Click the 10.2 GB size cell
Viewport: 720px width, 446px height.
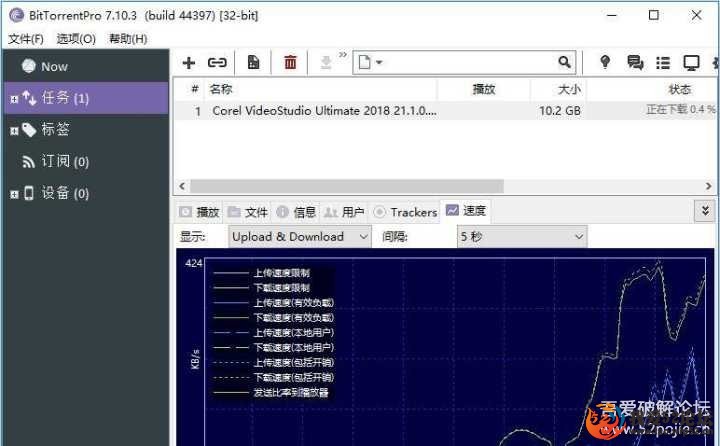click(x=560, y=111)
